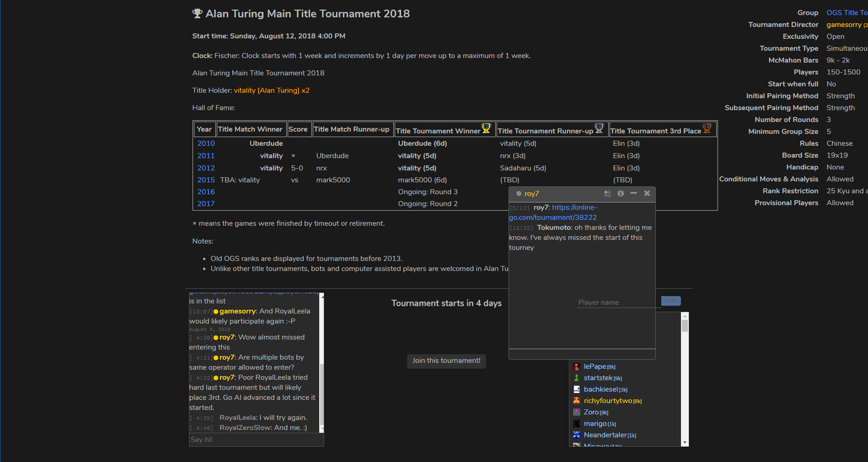Click the '5-0' score cell
The height and width of the screenshot is (462, 868).
coord(297,168)
